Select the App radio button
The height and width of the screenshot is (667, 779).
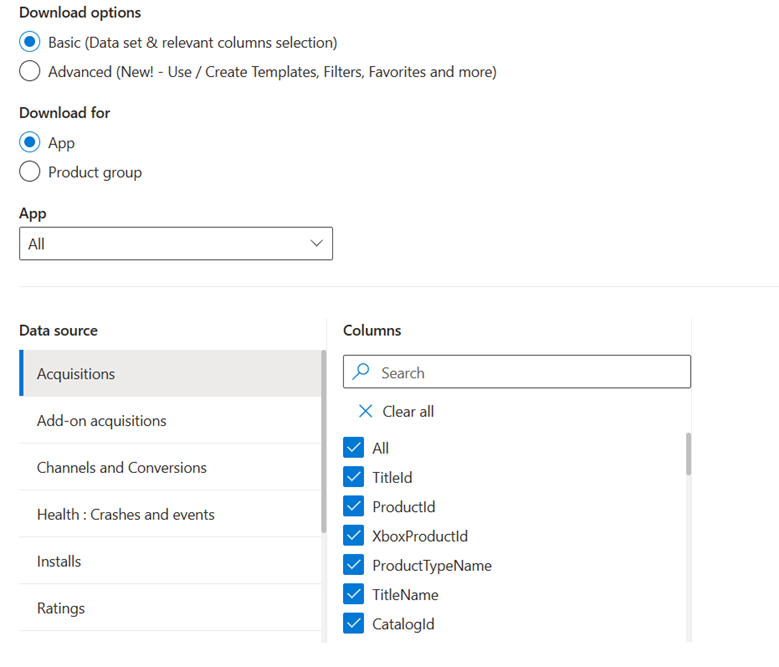(30, 143)
